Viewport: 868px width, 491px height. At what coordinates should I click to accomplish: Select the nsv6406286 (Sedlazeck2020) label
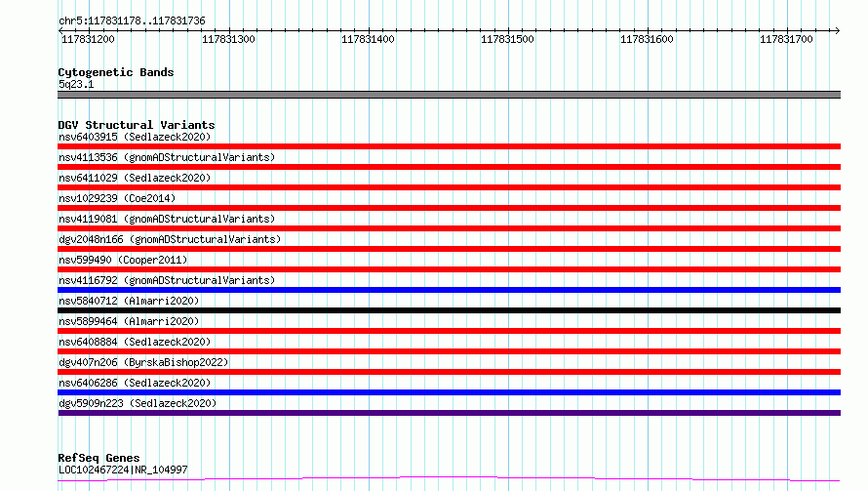[x=135, y=383]
